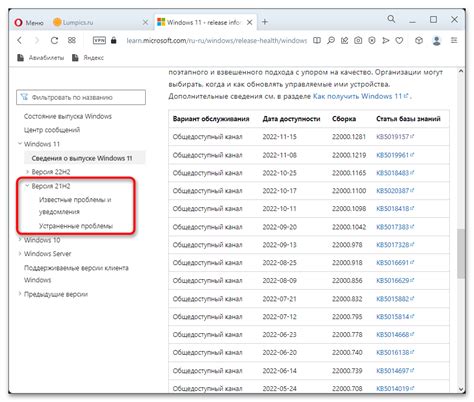The height and width of the screenshot is (402, 474).
Task: Open knowledge base article KB5020387
Action: (395, 191)
